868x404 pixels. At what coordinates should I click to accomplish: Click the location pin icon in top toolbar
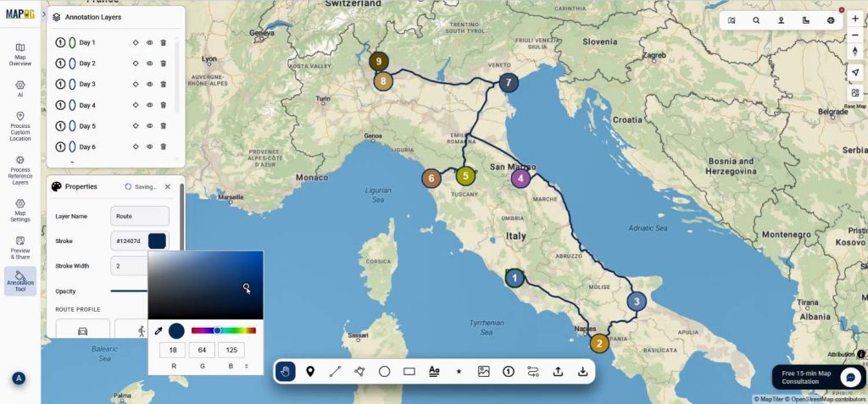781,20
